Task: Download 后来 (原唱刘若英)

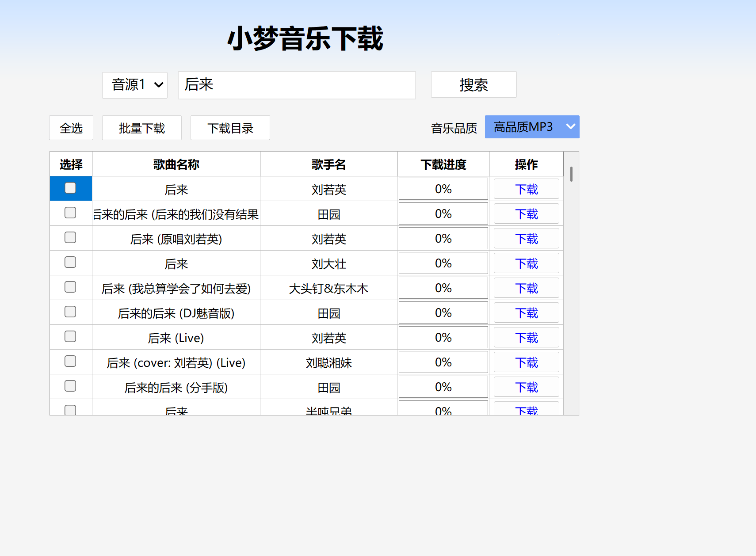Action: click(526, 239)
